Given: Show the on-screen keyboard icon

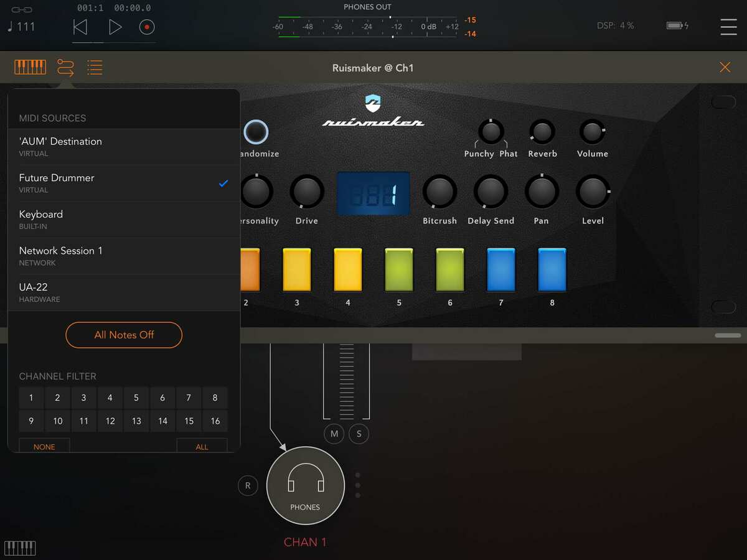Looking at the screenshot, I should click(20, 548).
